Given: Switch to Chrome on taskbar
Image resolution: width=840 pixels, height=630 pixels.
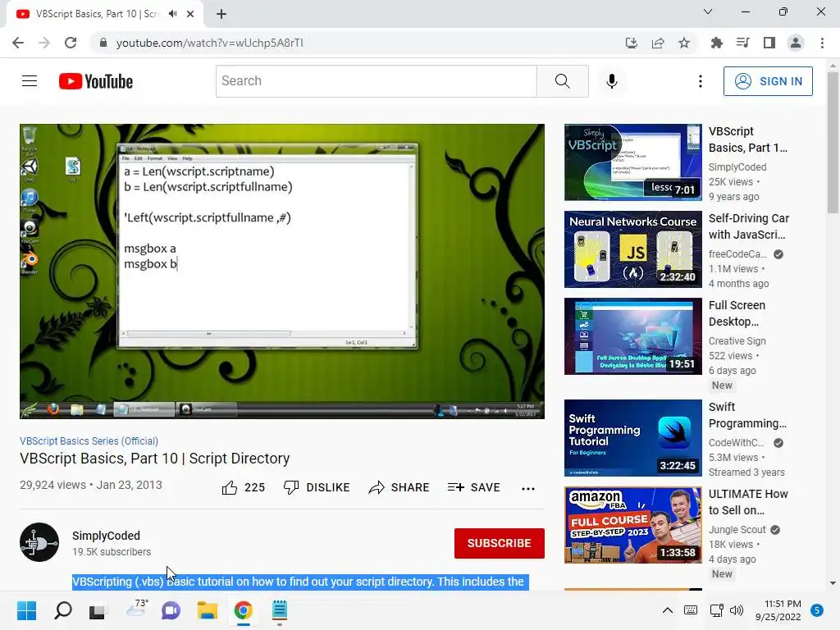Looking at the screenshot, I should pos(243,610).
